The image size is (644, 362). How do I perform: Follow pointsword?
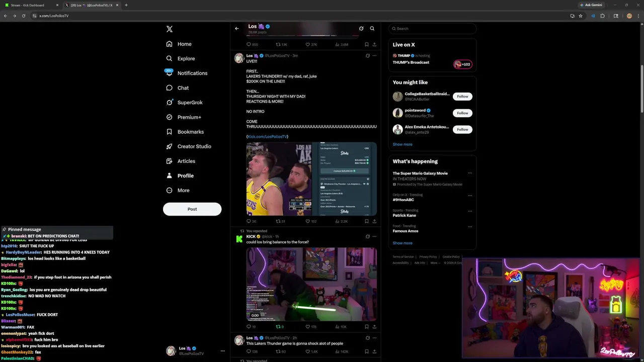(x=462, y=113)
